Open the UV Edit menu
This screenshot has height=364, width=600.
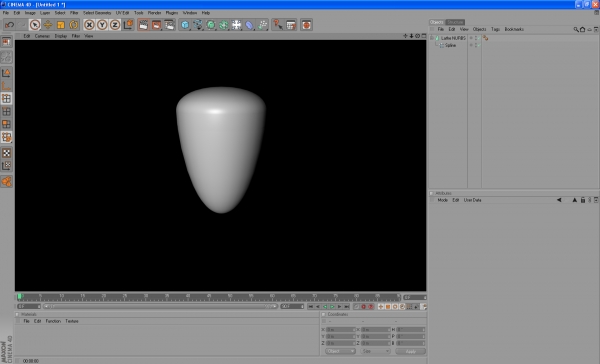click(x=122, y=13)
